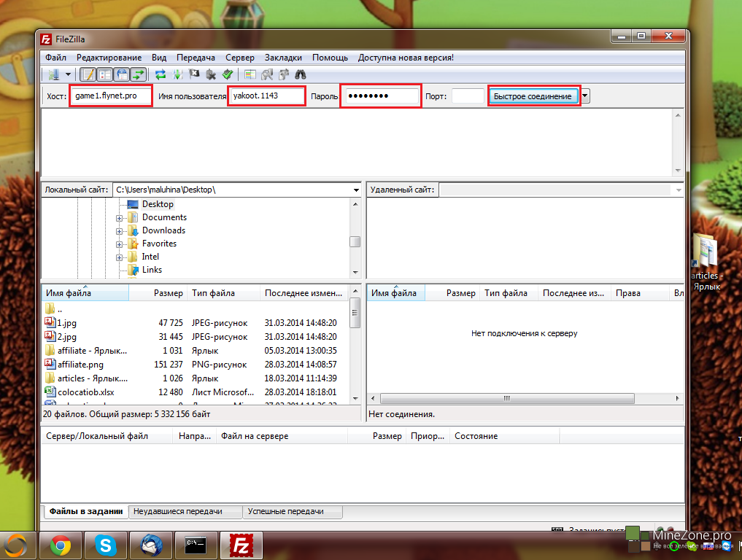Click the process transfer queue icon
Screen dimensions: 742x560
177,74
